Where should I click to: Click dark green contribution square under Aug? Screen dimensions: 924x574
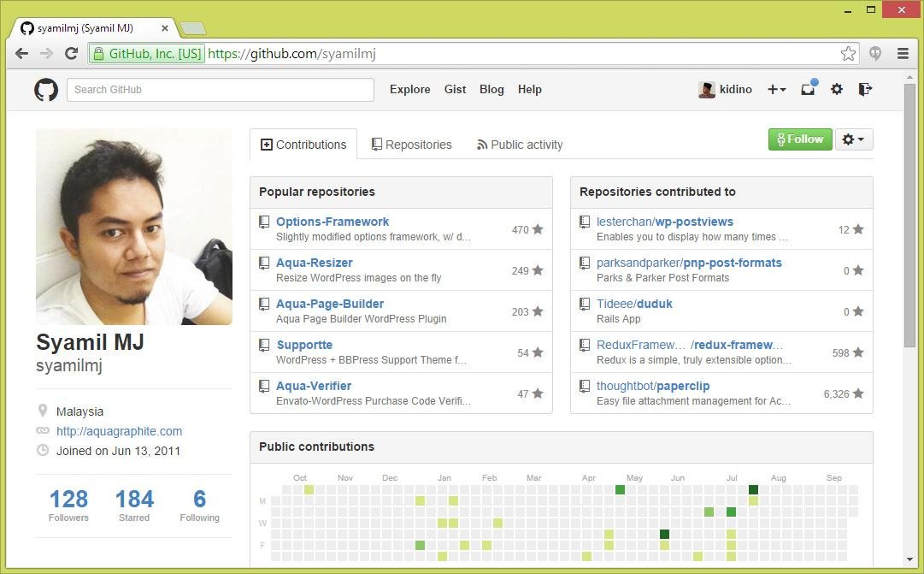[753, 489]
